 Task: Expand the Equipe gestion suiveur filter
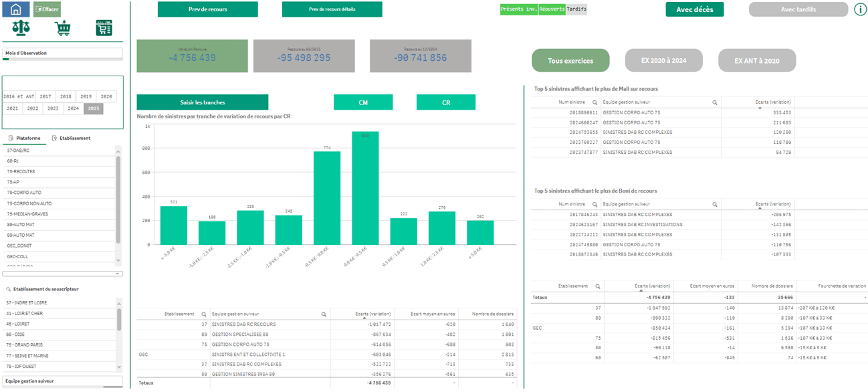pos(62,381)
